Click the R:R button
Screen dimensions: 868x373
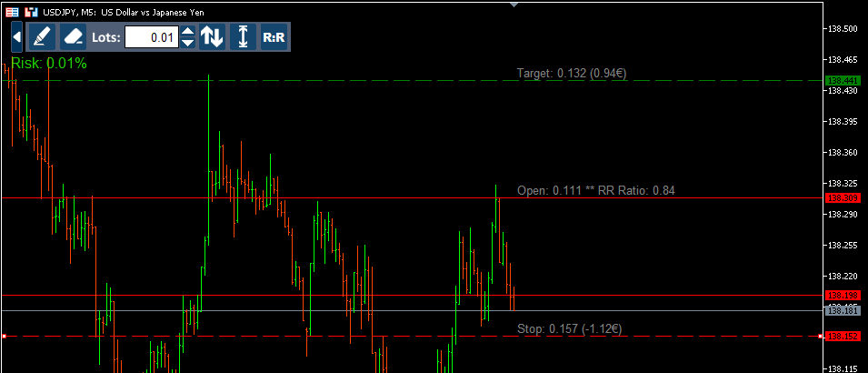click(274, 37)
